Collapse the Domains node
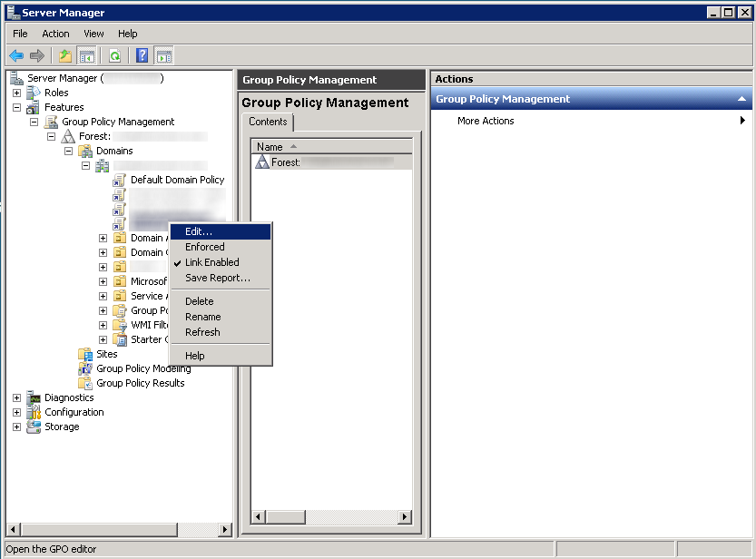 pos(68,151)
